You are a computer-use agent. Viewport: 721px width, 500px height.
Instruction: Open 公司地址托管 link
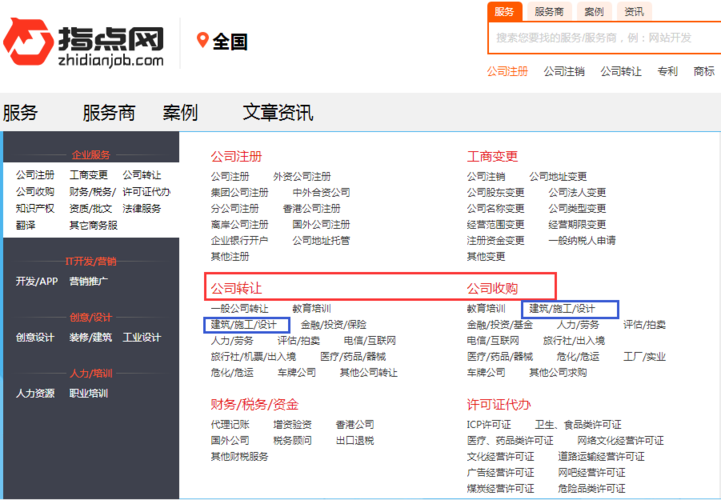pyautogui.click(x=321, y=240)
